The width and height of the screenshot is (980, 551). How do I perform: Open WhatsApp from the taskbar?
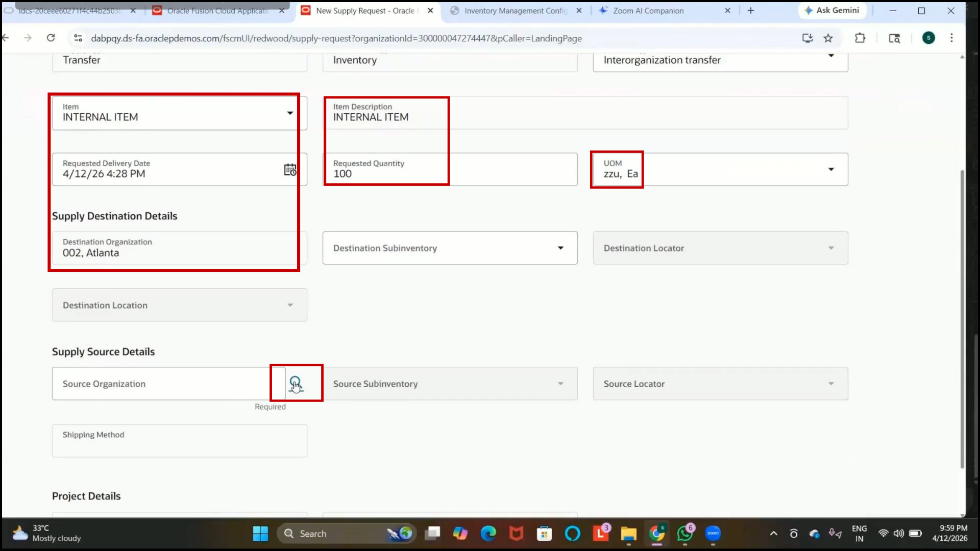pyautogui.click(x=684, y=534)
